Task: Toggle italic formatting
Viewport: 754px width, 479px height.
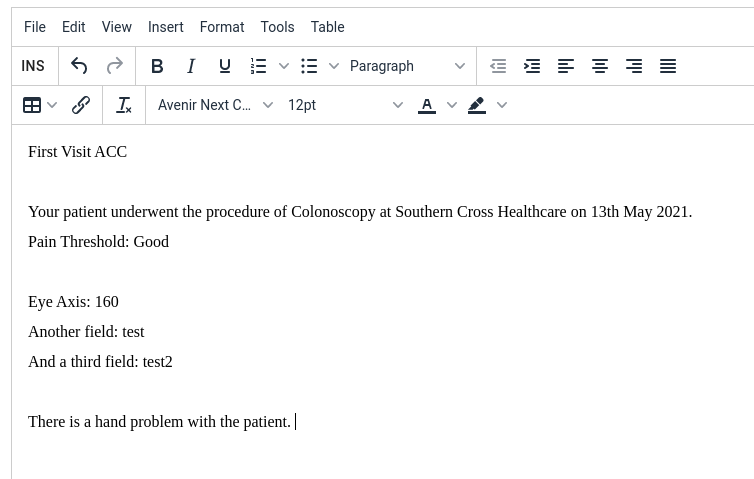Action: [191, 66]
